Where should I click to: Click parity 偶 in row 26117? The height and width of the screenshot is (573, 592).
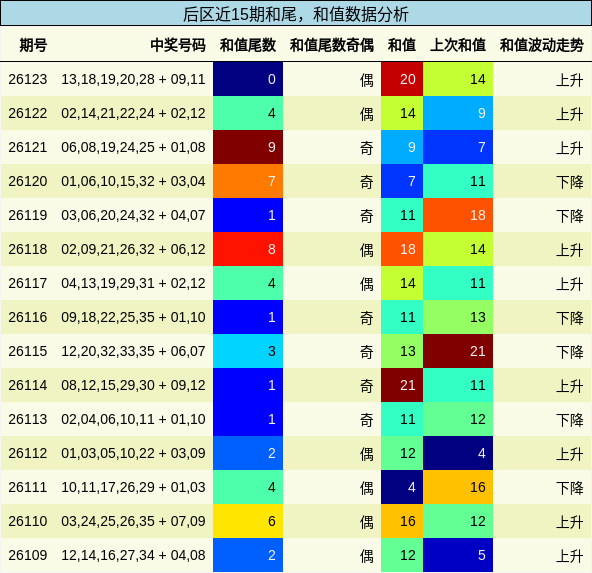[x=367, y=284]
